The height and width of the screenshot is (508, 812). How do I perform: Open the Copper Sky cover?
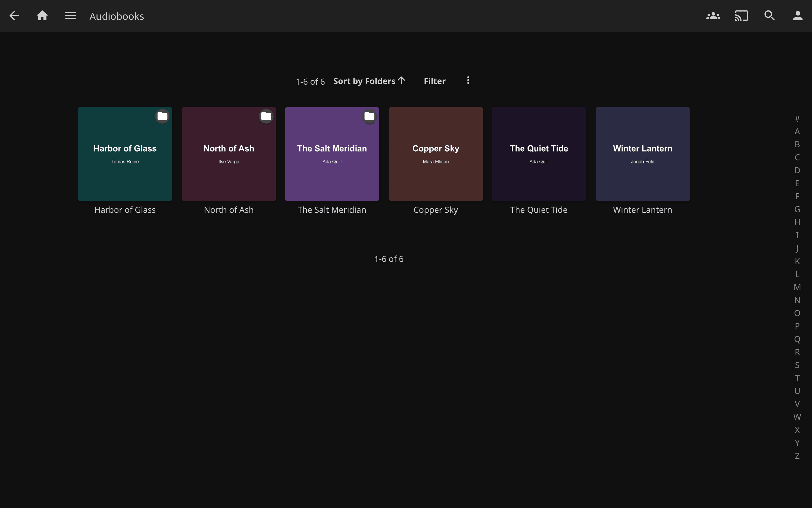[x=436, y=154]
